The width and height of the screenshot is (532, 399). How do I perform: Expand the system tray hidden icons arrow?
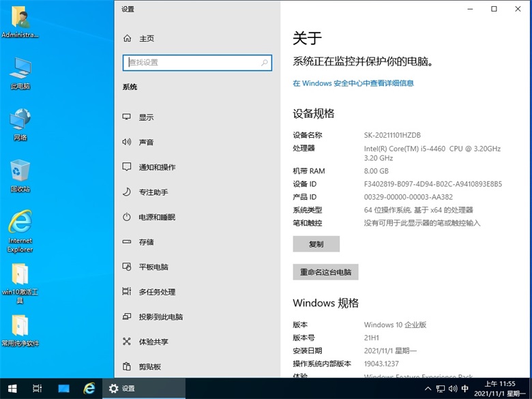coord(427,389)
